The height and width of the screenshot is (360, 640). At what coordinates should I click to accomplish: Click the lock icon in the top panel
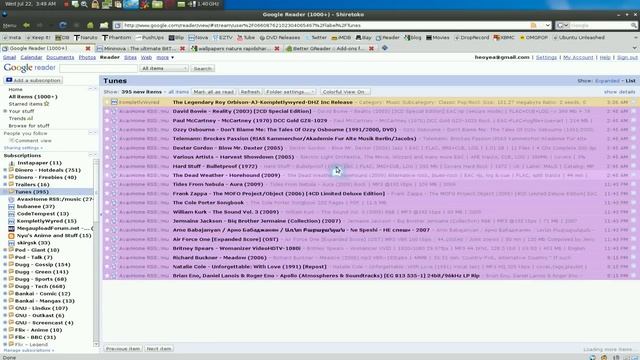95,4
